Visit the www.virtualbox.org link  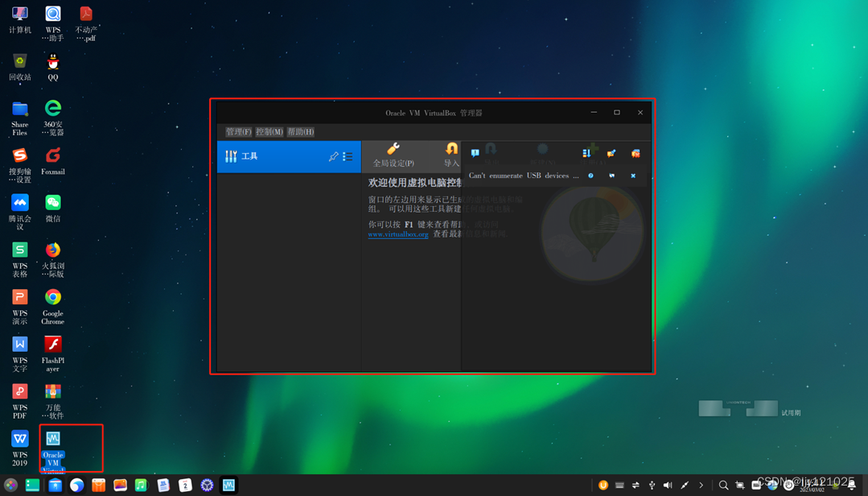397,236
